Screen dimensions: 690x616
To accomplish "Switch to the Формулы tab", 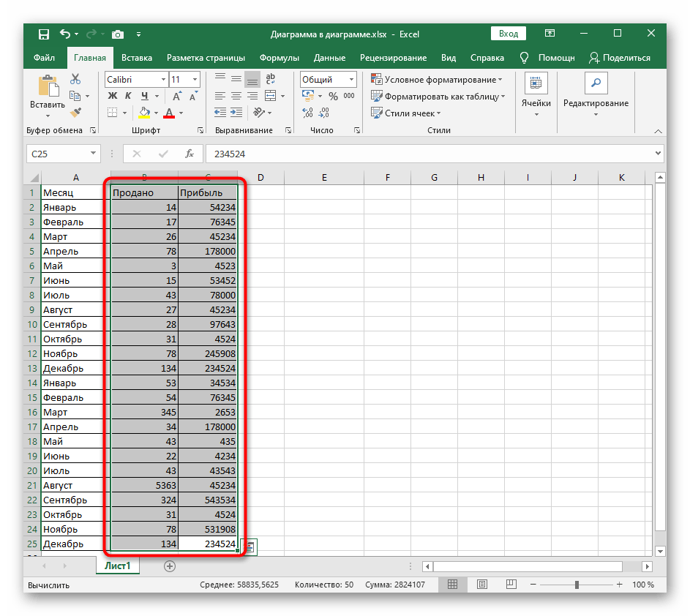I will tap(280, 58).
